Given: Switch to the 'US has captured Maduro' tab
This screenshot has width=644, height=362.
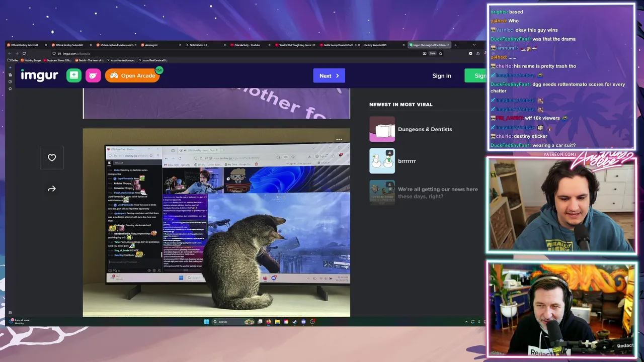Looking at the screenshot, I should click(x=117, y=45).
